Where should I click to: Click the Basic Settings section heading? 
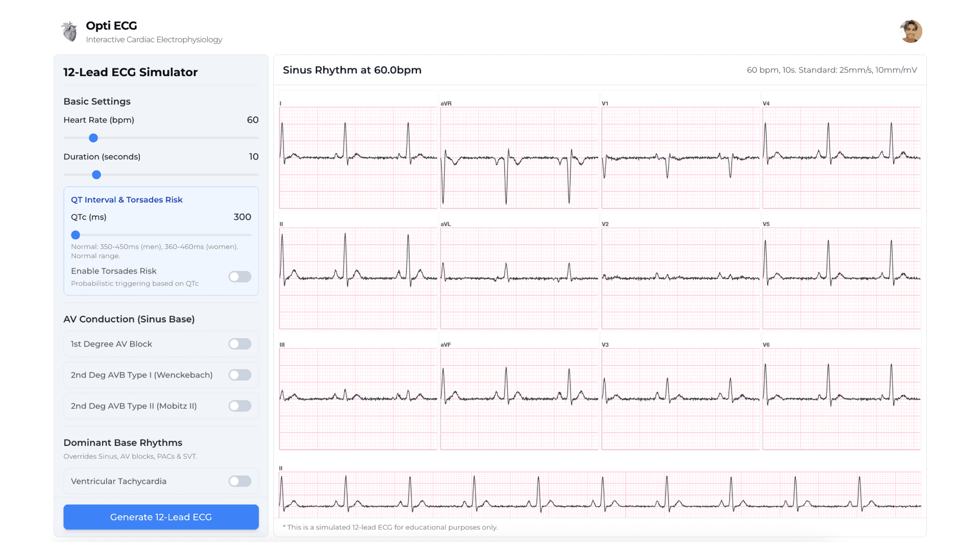coord(97,101)
